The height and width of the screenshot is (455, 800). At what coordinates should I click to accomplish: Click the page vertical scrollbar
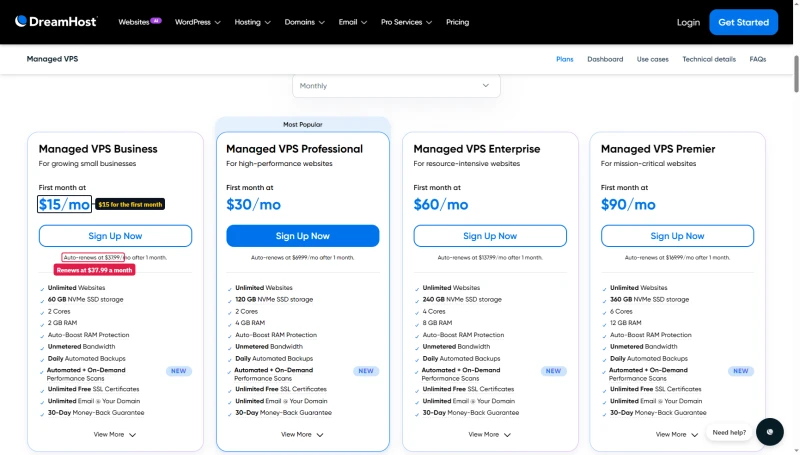click(x=796, y=74)
